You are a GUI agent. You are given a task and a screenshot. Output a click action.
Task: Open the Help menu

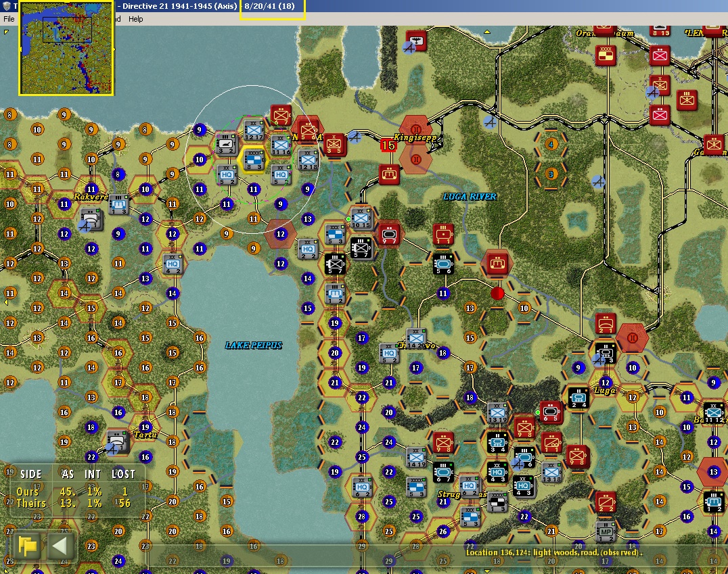point(135,19)
